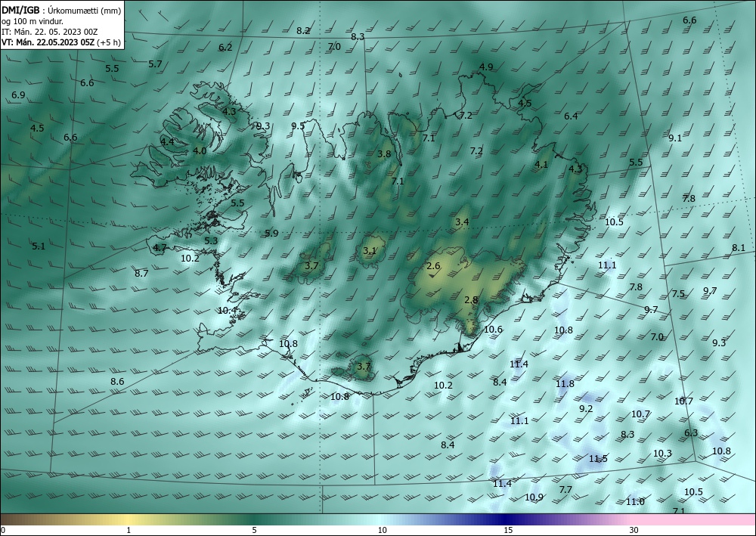Select the 9.5 value label
The width and height of the screenshot is (756, 536).
(x=298, y=125)
